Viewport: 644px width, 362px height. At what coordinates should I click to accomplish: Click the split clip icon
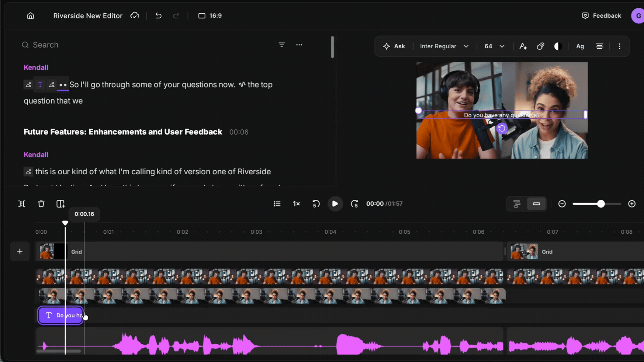click(22, 204)
